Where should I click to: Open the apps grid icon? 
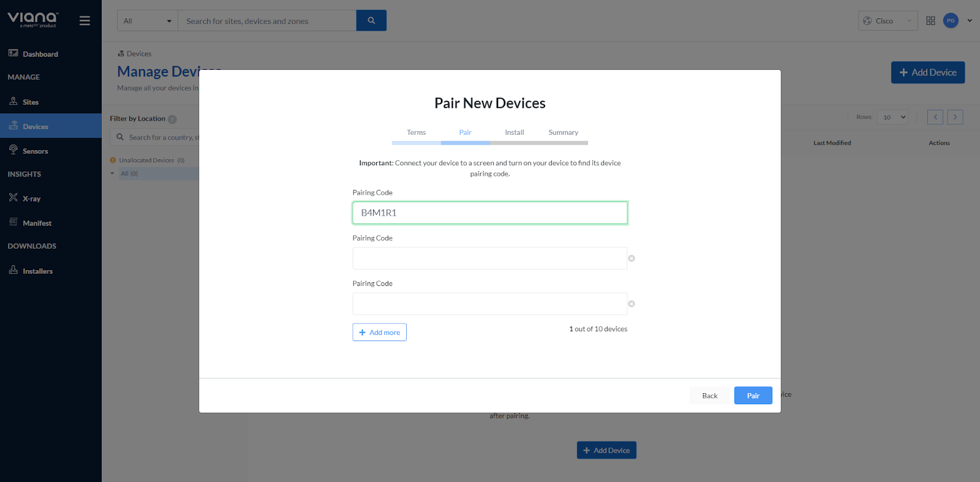click(930, 21)
